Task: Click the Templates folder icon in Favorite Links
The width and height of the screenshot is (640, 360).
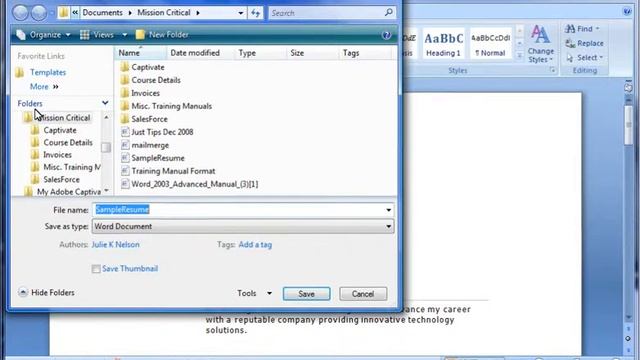Action: point(20,73)
